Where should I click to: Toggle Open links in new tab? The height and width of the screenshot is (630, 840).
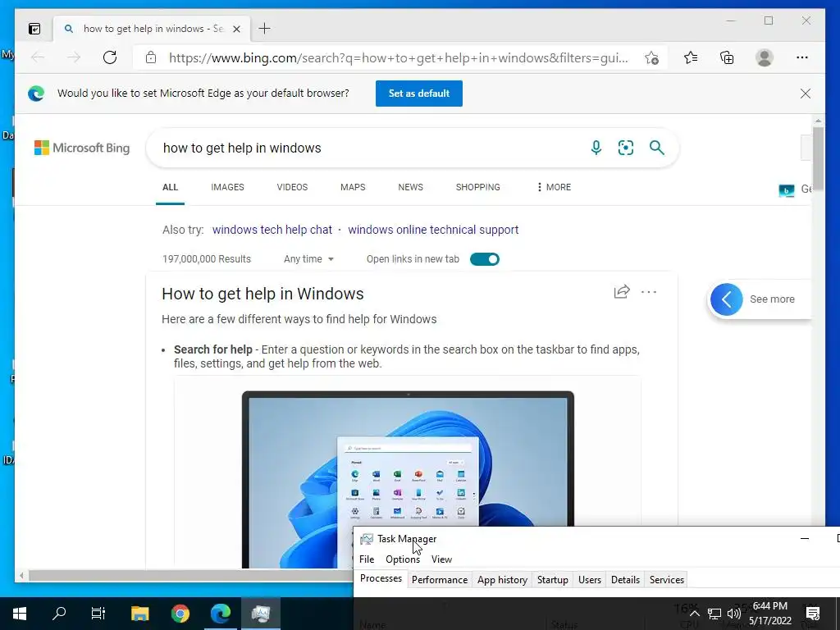coord(484,259)
